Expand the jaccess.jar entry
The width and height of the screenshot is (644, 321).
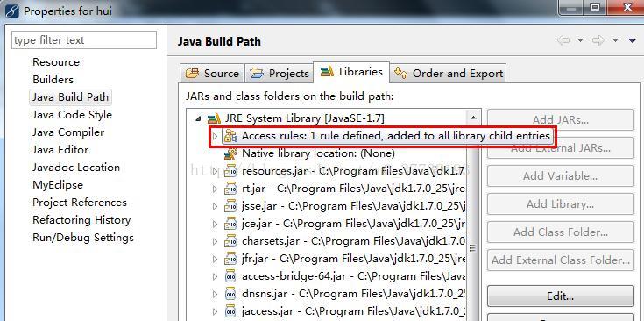215,311
